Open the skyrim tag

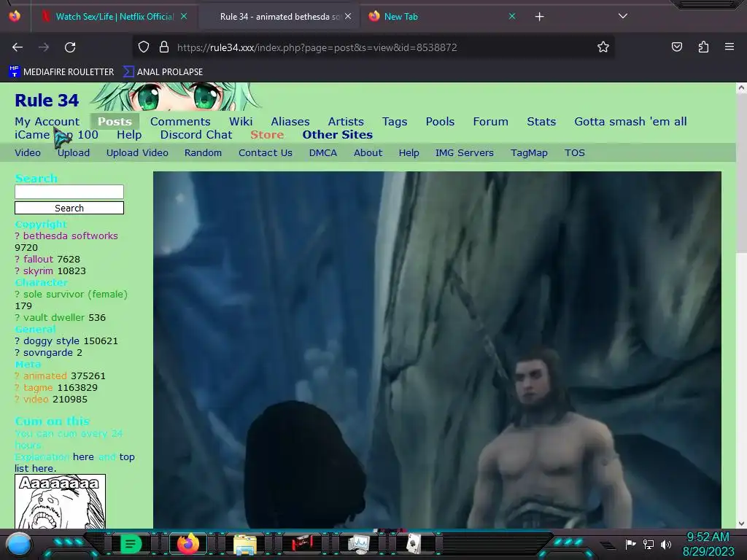(x=38, y=271)
